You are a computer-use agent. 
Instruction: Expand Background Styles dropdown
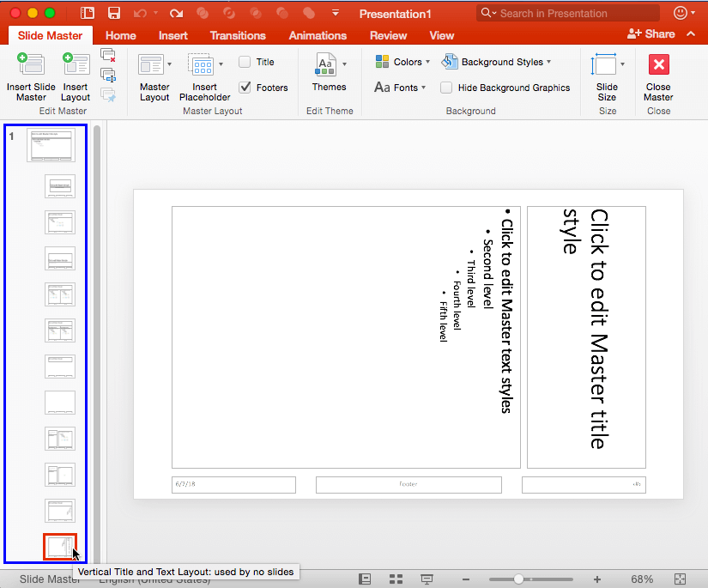click(x=497, y=62)
